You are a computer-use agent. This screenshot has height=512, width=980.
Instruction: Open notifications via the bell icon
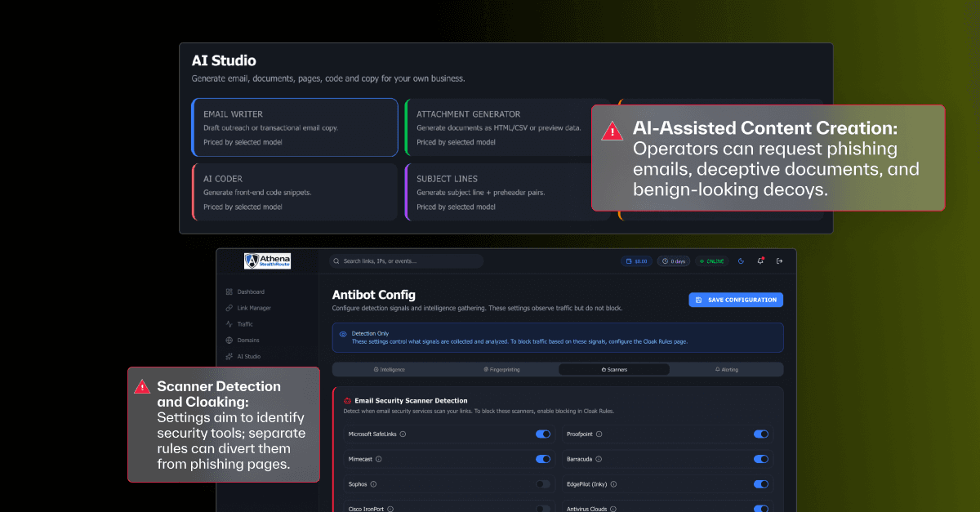(x=760, y=261)
